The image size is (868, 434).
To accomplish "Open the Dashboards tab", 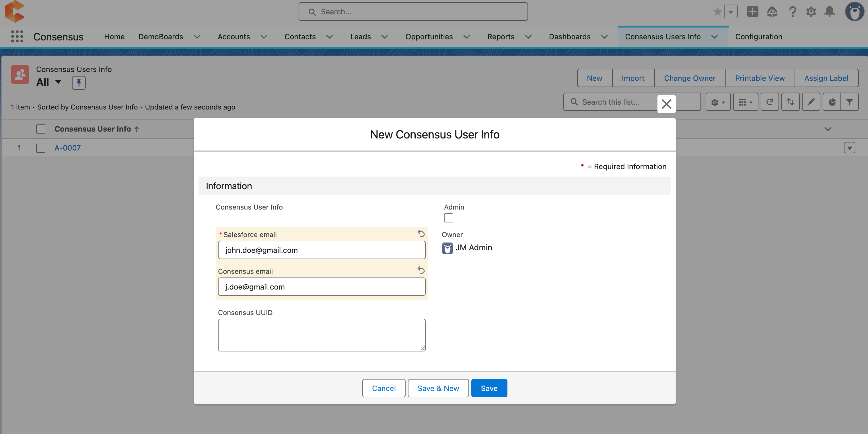I will pos(569,37).
